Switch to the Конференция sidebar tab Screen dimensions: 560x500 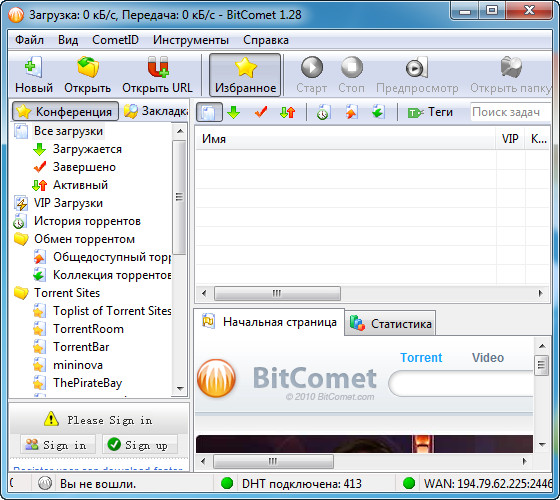point(65,111)
